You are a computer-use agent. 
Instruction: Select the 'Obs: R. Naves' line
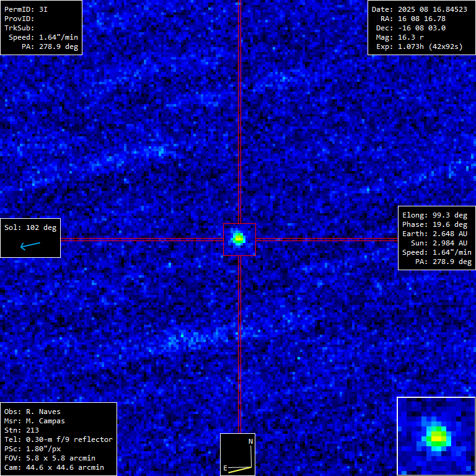[32, 412]
